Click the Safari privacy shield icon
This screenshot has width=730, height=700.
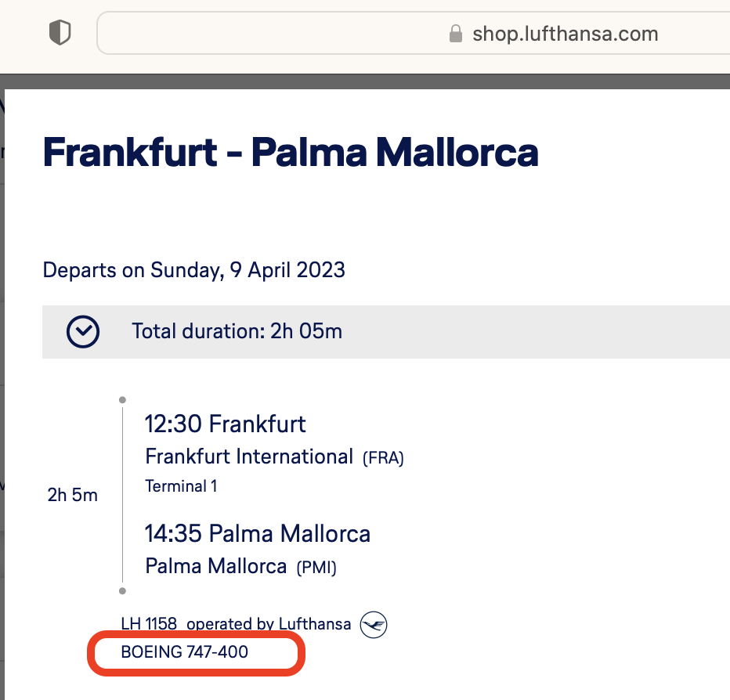click(60, 33)
